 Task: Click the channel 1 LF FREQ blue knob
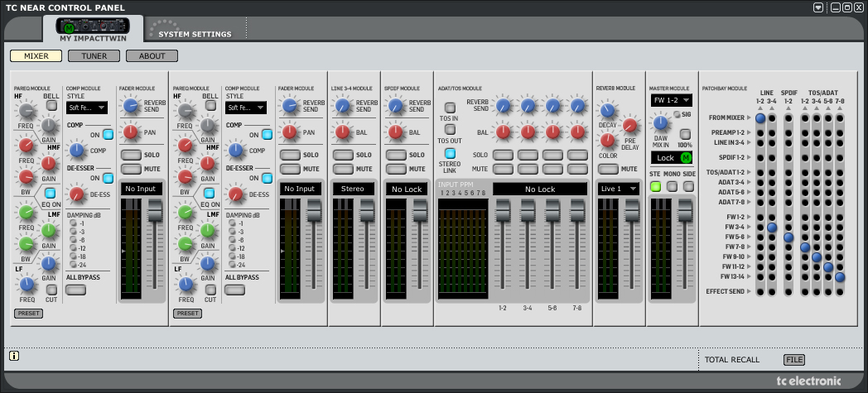click(27, 285)
